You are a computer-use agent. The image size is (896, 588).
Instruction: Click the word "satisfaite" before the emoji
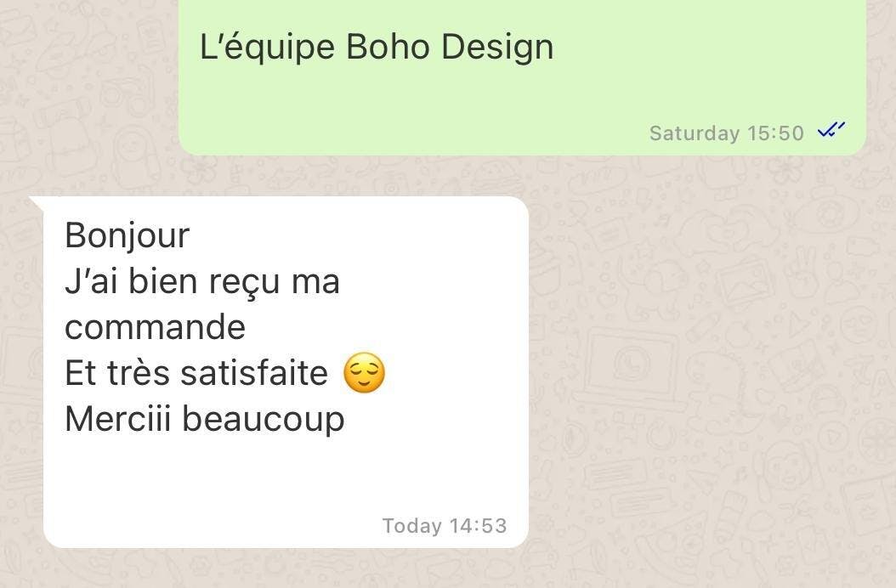click(x=254, y=372)
